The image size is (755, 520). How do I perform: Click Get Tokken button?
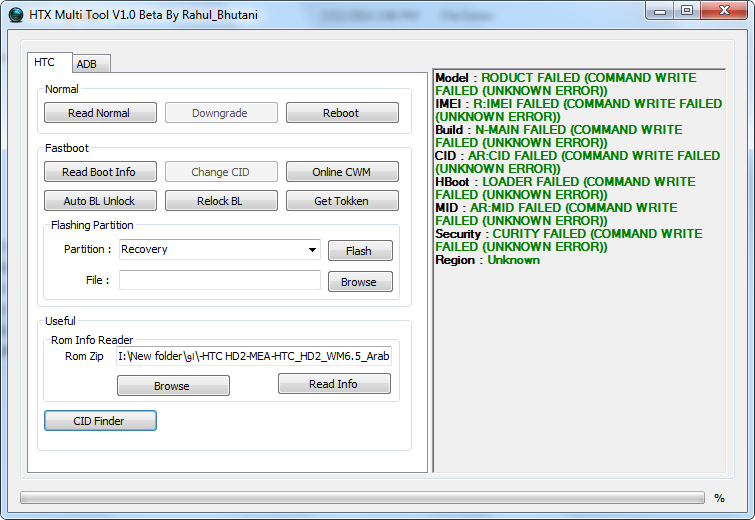pyautogui.click(x=342, y=201)
